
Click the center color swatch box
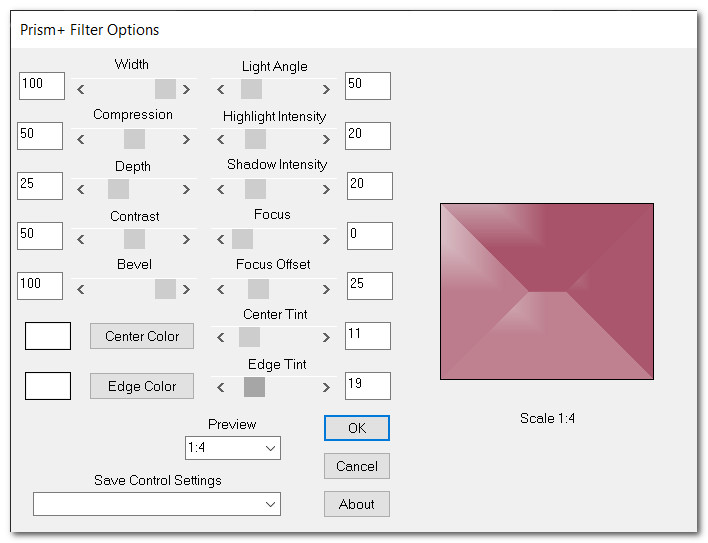click(48, 336)
